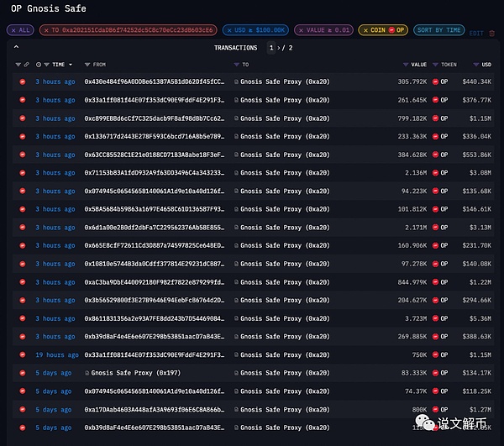Click the chain icon in row 0xc899EB8d6c
This screenshot has width=504, height=446.
click(x=23, y=118)
